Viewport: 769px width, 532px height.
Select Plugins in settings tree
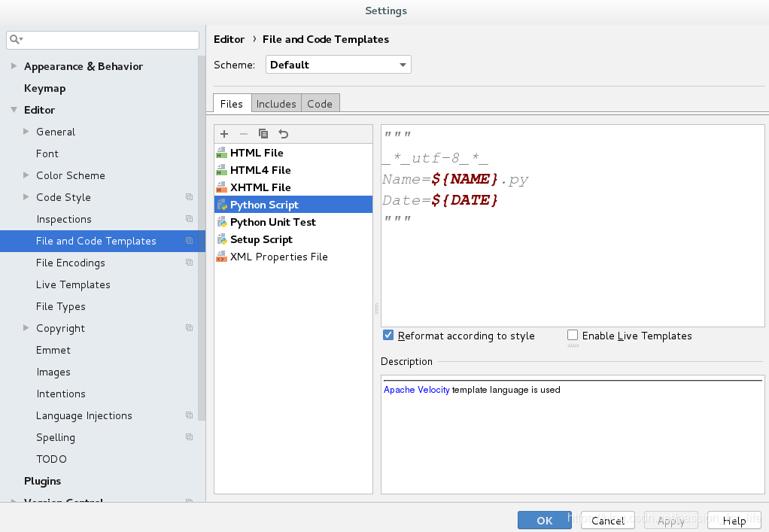click(42, 481)
